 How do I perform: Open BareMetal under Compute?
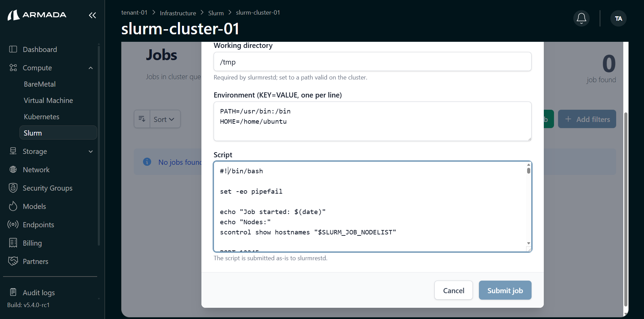40,84
